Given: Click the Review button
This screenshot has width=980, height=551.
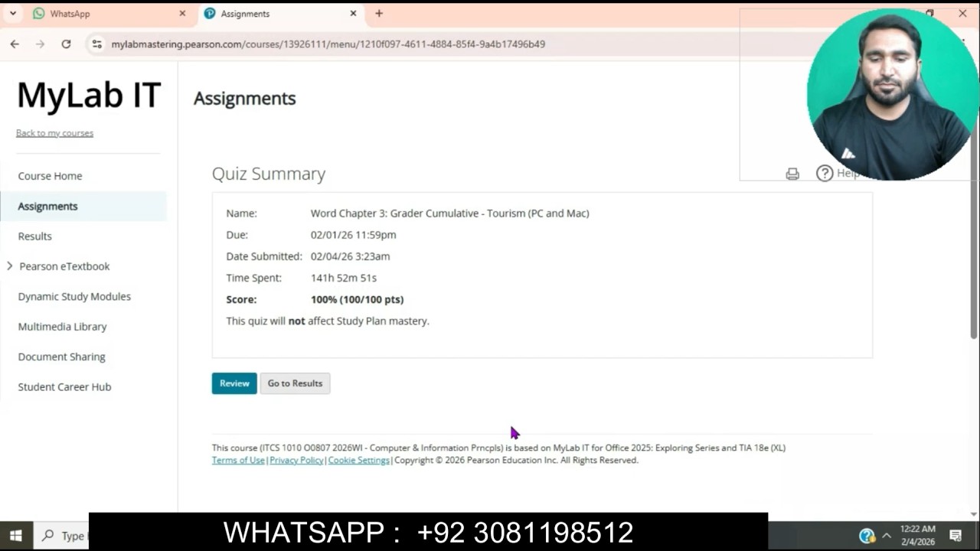Looking at the screenshot, I should (234, 383).
